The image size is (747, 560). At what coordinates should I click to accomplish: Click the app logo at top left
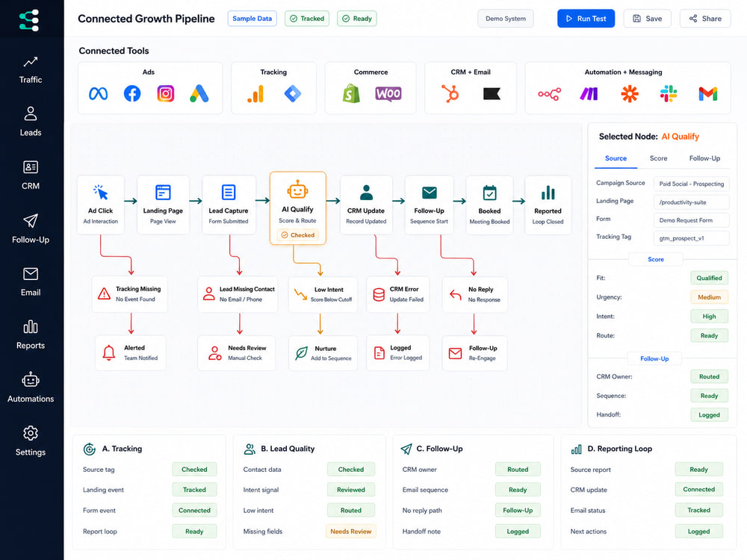[x=29, y=20]
